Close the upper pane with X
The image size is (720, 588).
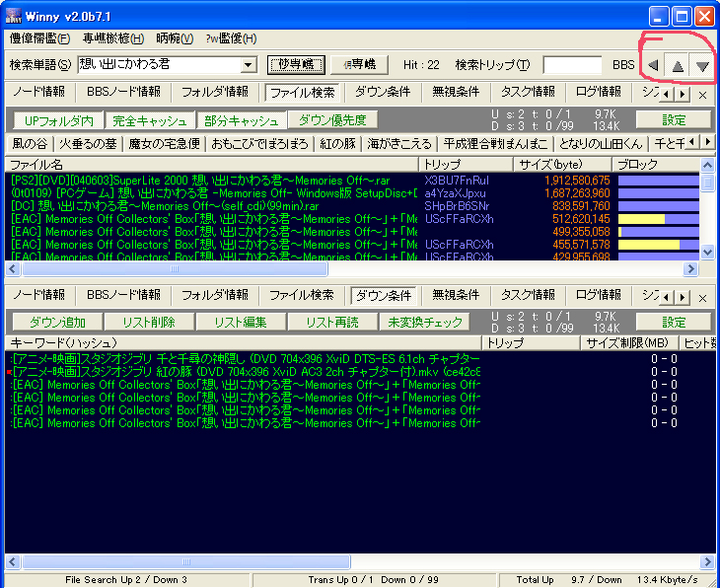[702, 95]
